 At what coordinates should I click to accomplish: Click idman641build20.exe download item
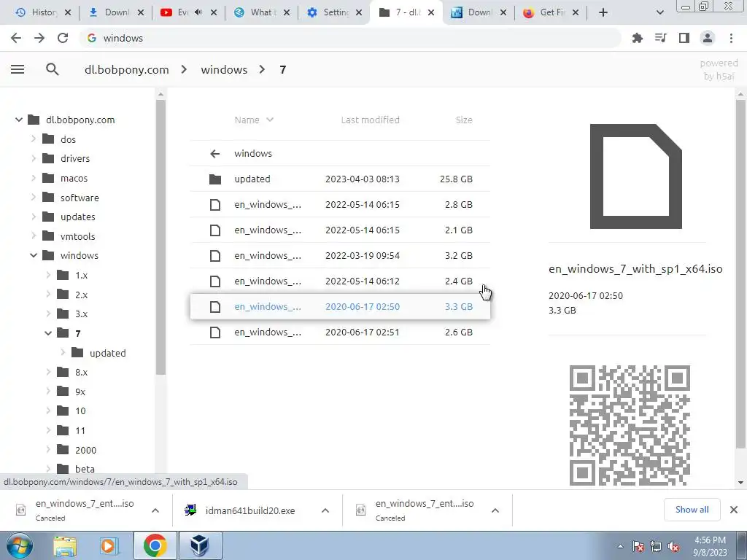click(250, 510)
